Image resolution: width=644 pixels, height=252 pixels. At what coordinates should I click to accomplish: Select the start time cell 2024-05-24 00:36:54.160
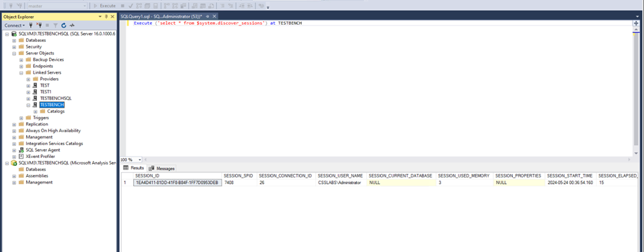(571, 183)
